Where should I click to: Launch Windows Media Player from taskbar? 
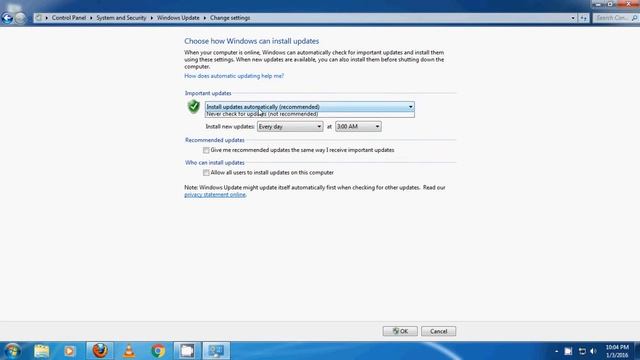click(x=69, y=351)
